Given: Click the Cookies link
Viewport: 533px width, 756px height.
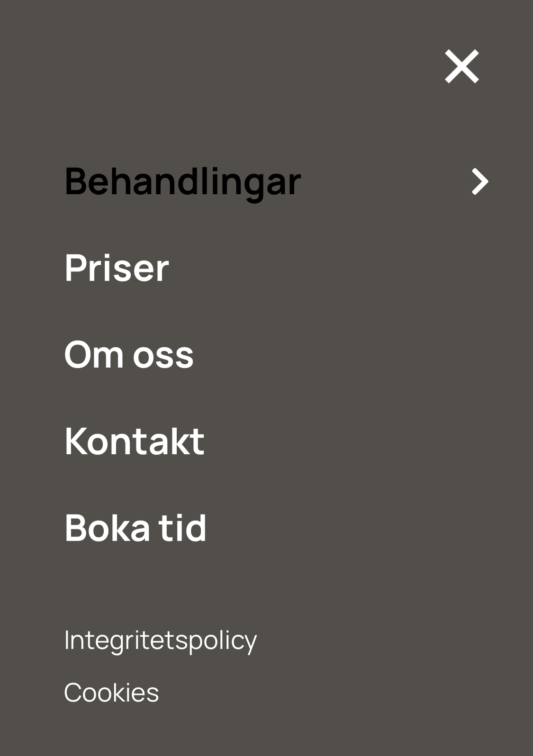Looking at the screenshot, I should click(x=111, y=693).
